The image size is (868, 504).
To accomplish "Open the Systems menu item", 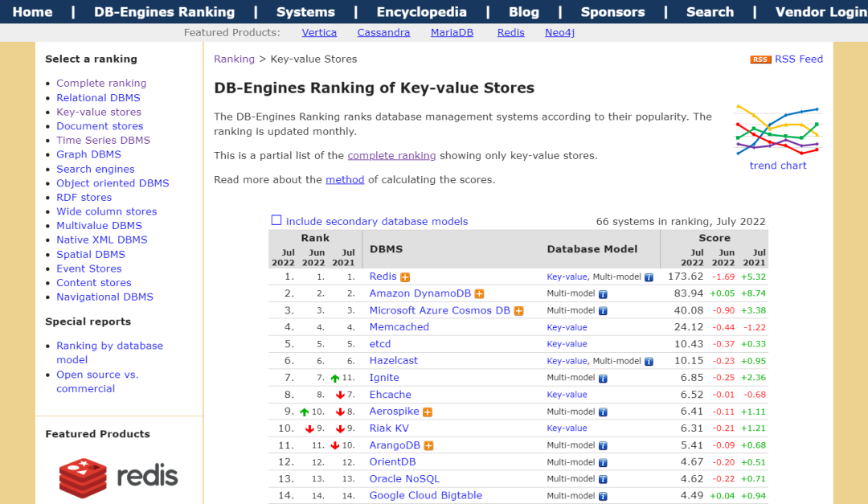I will click(305, 11).
